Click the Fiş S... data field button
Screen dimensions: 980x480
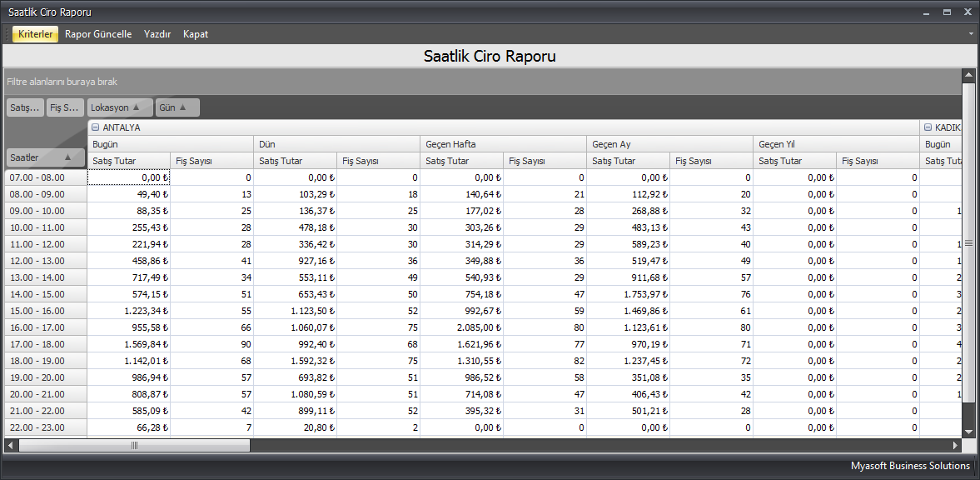pos(65,107)
